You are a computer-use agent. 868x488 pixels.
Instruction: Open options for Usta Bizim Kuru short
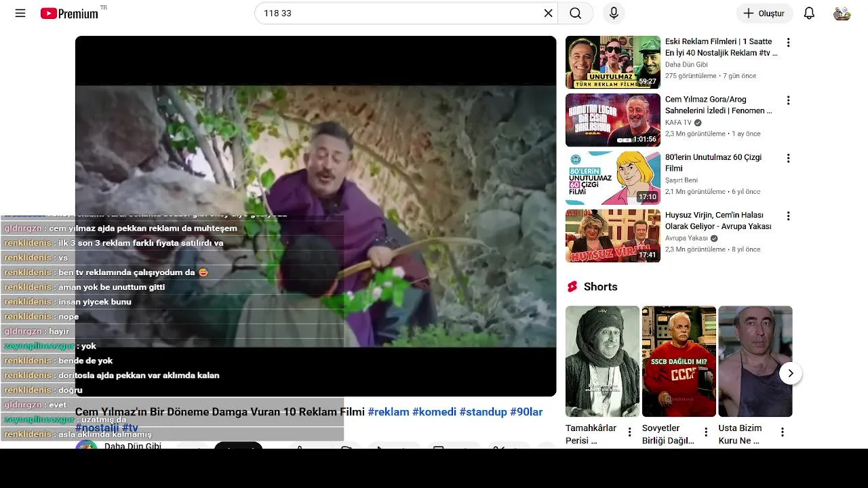783,432
